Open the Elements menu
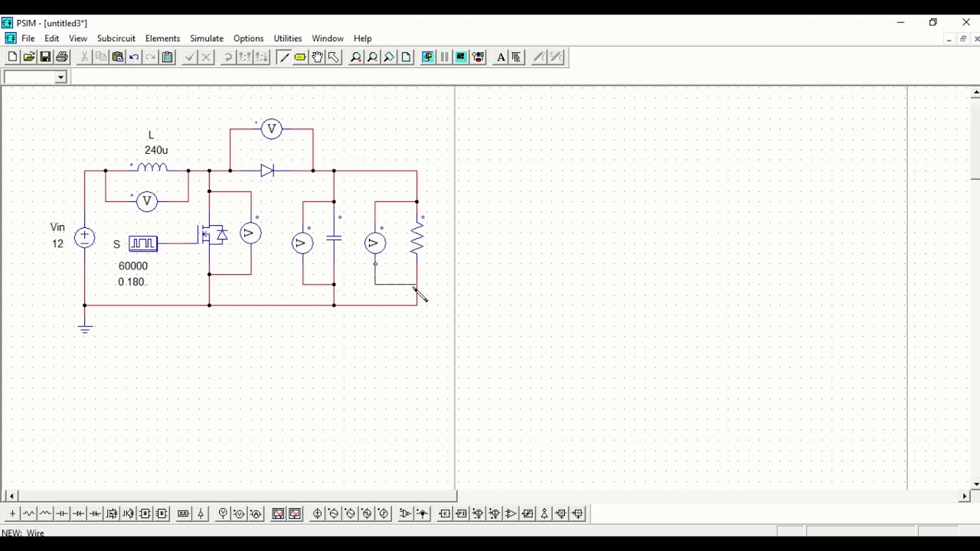The width and height of the screenshot is (980, 551). (162, 38)
